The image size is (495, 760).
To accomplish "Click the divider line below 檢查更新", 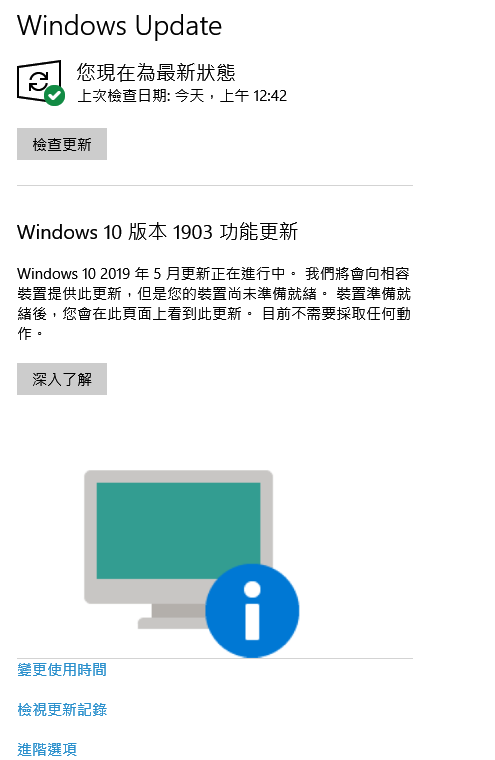I will click(215, 185).
